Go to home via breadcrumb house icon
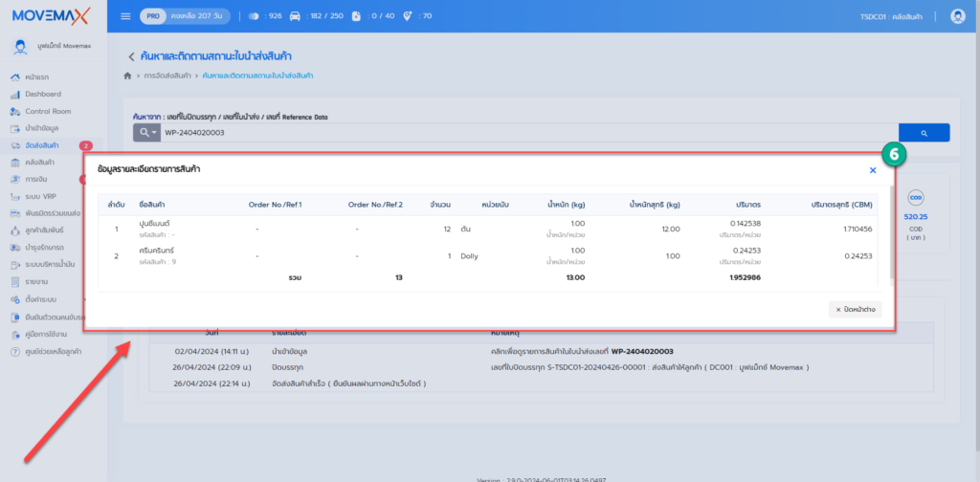980x482 pixels. (127, 75)
